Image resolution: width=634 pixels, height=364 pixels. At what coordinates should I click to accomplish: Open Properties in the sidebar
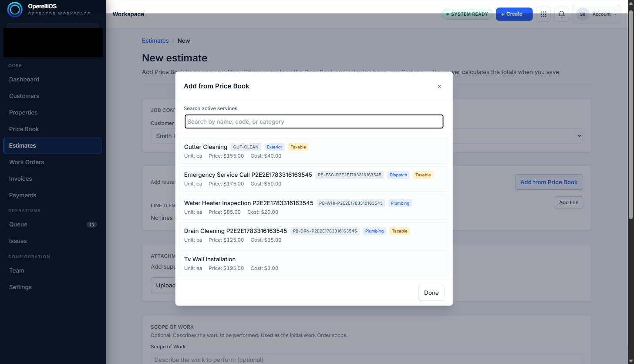pos(53,112)
